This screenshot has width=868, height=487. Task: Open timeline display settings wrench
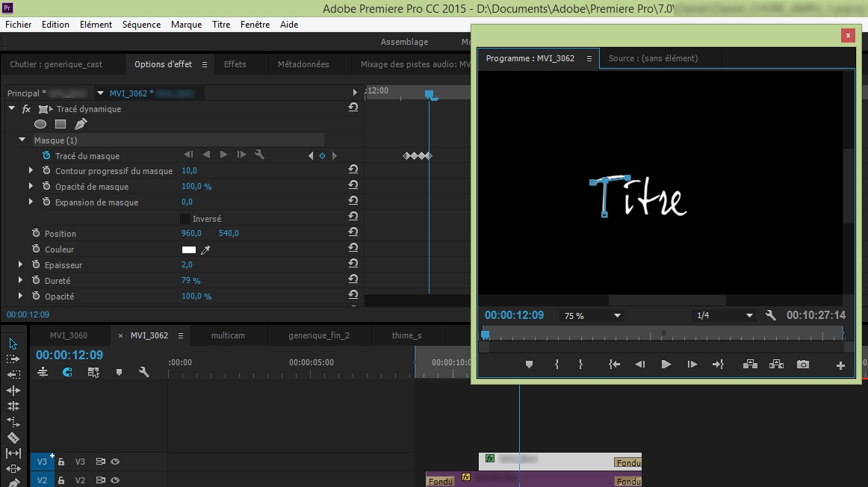pos(144,373)
